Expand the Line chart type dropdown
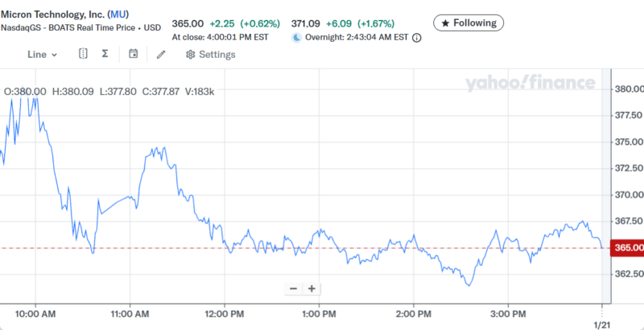Image resolution: width=644 pixels, height=330 pixels. (42, 55)
